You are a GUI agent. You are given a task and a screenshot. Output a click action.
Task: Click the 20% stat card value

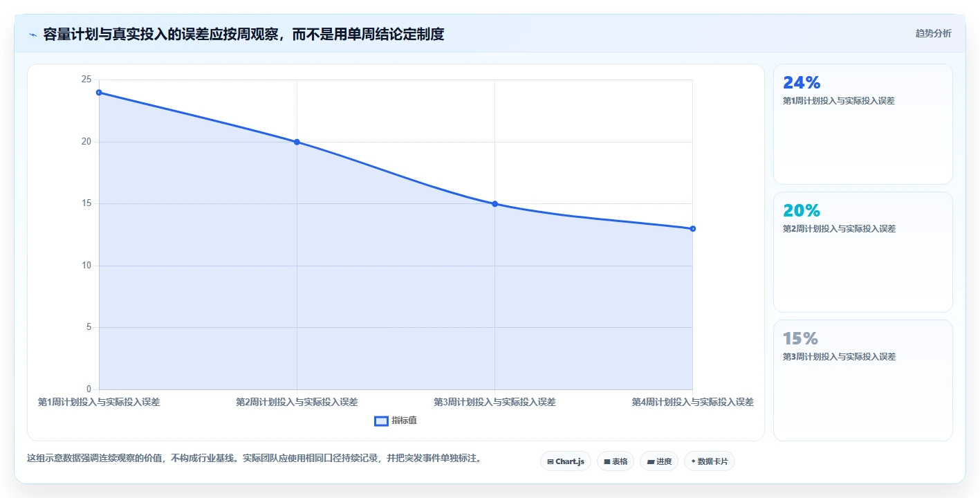tap(802, 210)
